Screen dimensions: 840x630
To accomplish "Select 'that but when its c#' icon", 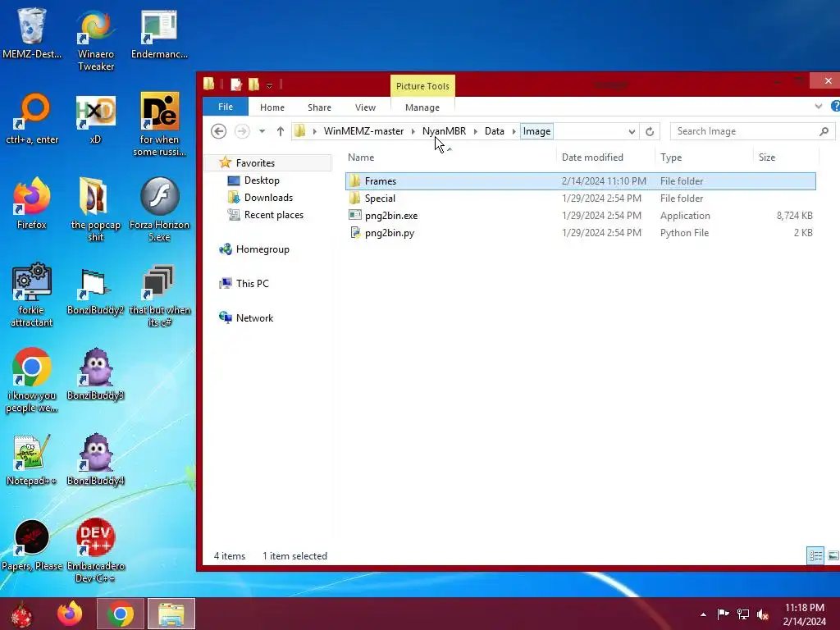I will coord(159,295).
